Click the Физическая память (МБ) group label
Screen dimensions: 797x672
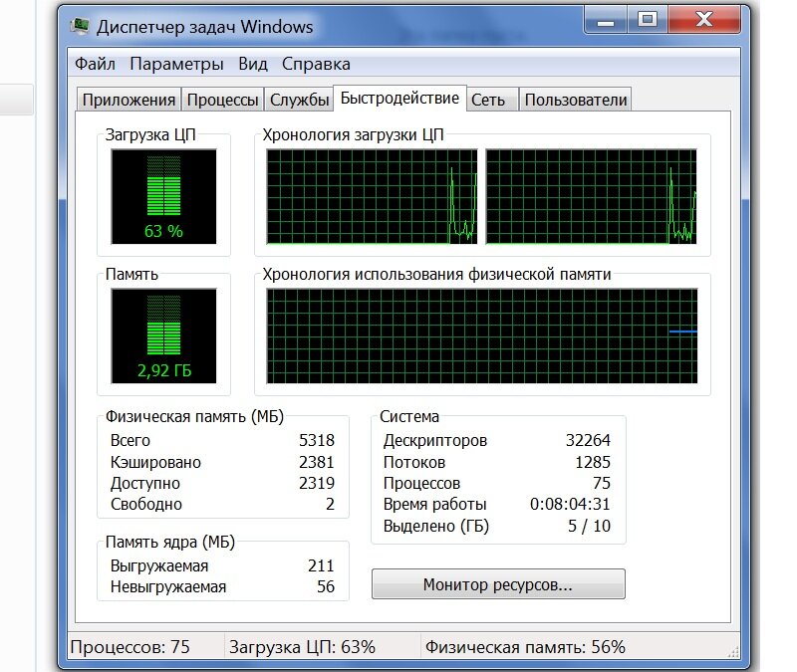(x=194, y=416)
